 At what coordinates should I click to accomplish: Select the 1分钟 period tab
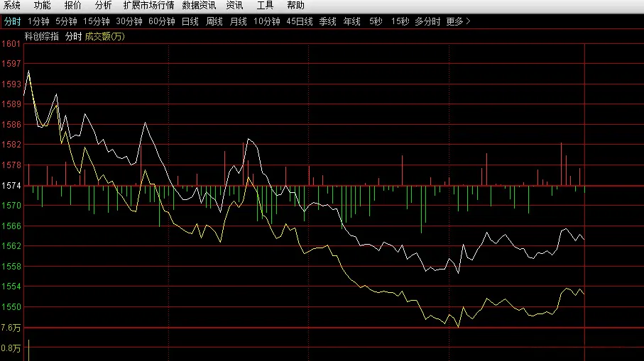38,22
